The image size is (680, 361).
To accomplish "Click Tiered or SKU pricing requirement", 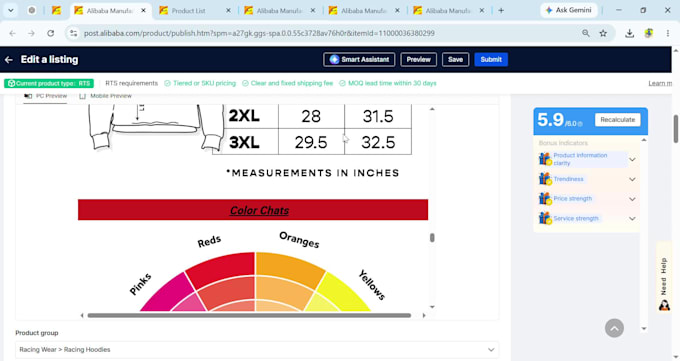I will [200, 83].
